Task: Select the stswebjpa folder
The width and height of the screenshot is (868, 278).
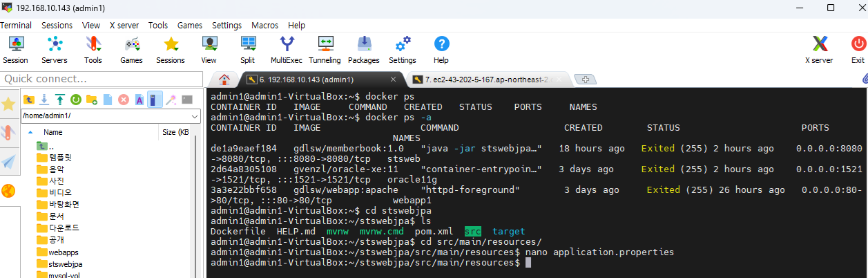Action: click(x=59, y=264)
